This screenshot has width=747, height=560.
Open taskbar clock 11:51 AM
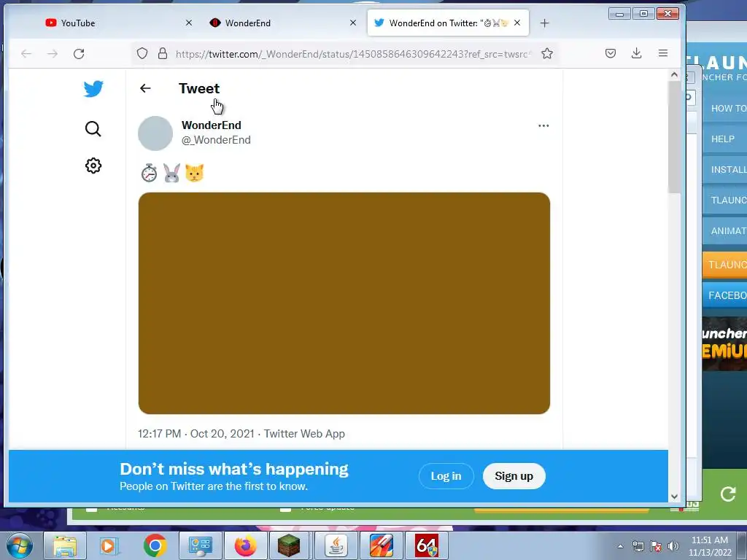pyautogui.click(x=709, y=546)
